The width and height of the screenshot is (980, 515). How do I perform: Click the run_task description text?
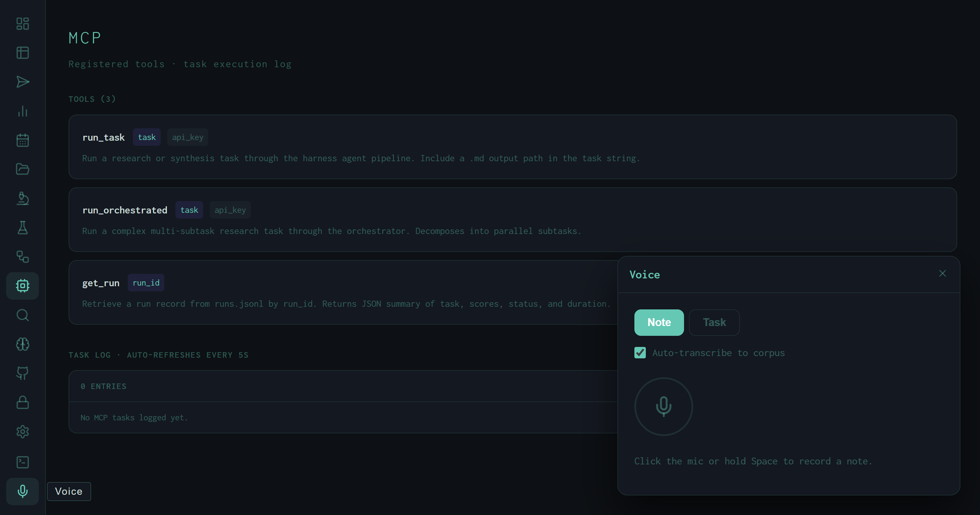[x=361, y=158]
